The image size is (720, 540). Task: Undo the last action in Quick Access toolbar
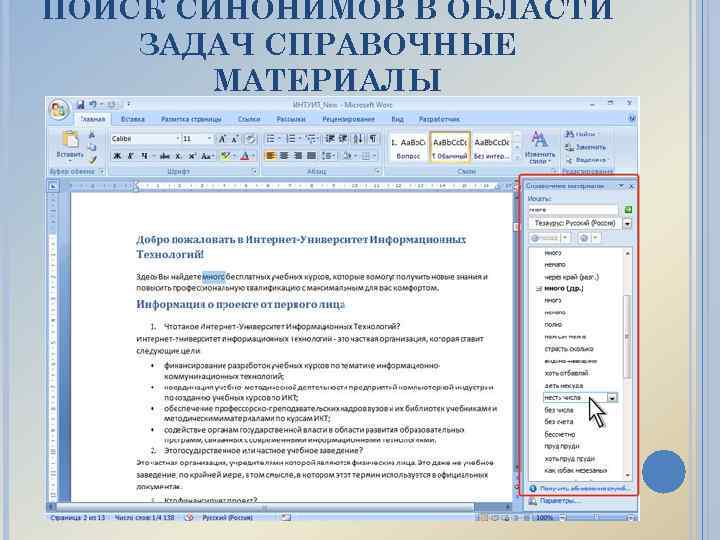pyautogui.click(x=93, y=105)
